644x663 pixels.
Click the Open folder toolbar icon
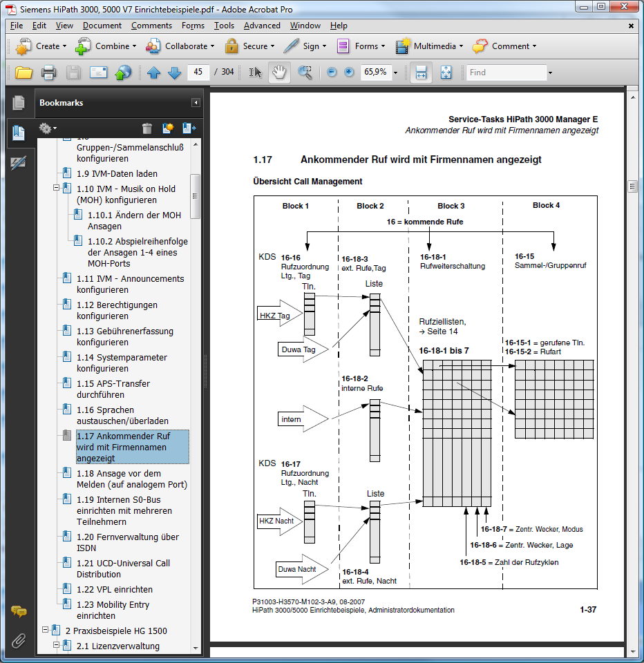pyautogui.click(x=23, y=73)
